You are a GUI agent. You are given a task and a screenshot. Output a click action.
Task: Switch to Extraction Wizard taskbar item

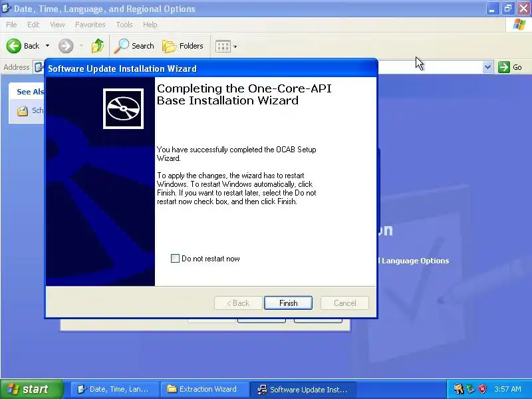[x=204, y=389]
